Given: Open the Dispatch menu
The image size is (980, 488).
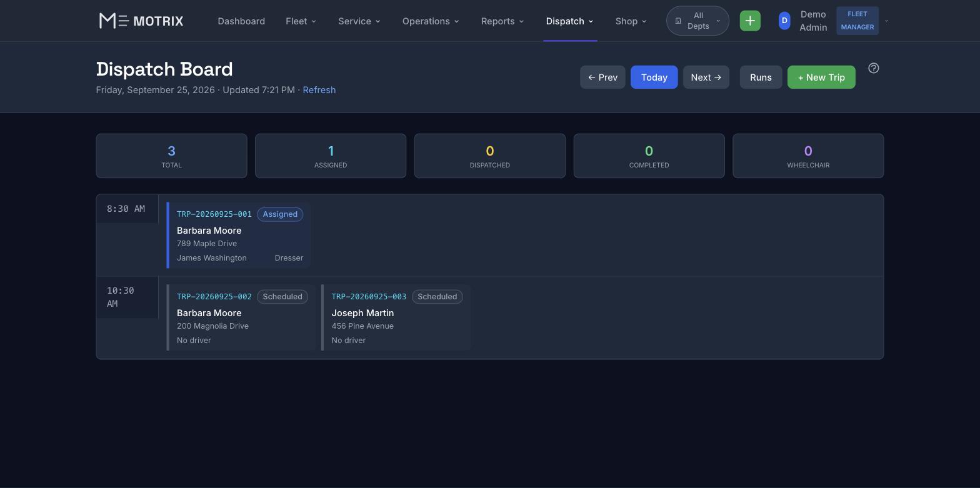Looking at the screenshot, I should click(569, 21).
